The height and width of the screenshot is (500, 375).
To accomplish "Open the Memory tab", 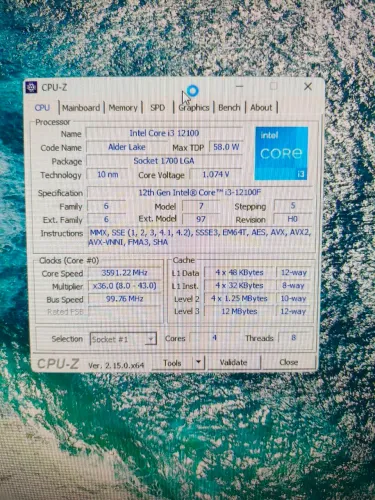I will (x=123, y=108).
